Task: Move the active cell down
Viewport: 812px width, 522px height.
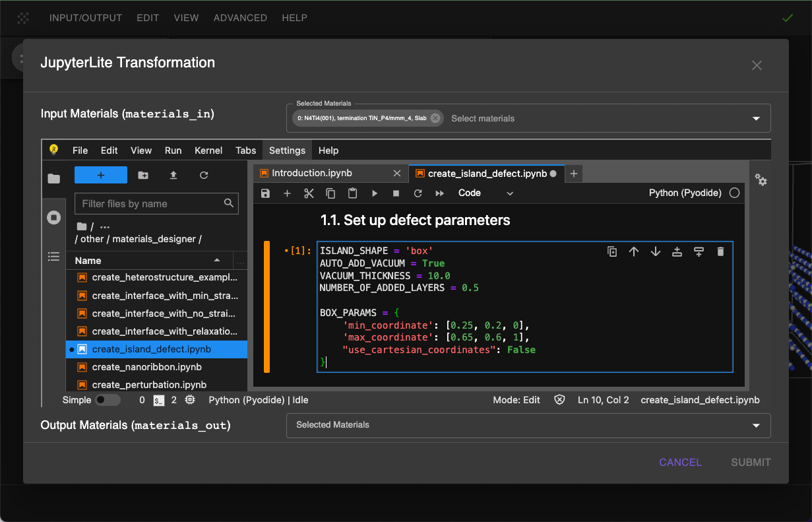Action: [656, 251]
